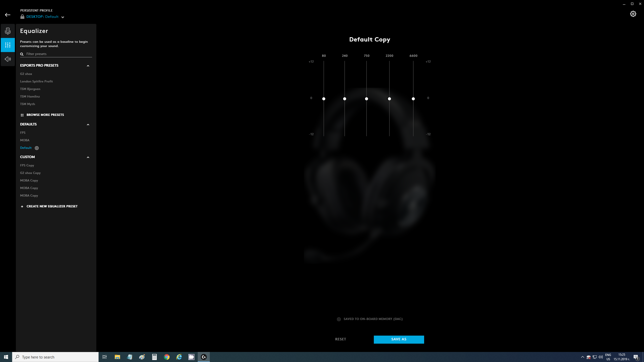Image resolution: width=644 pixels, height=362 pixels.
Task: Click the 80 Hz slider handle
Action: click(324, 99)
